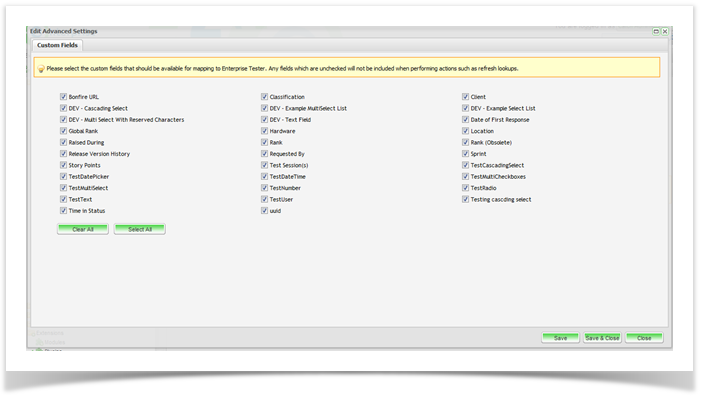The height and width of the screenshot is (400, 707).
Task: Disable the Classification field checkbox
Action: click(x=264, y=97)
